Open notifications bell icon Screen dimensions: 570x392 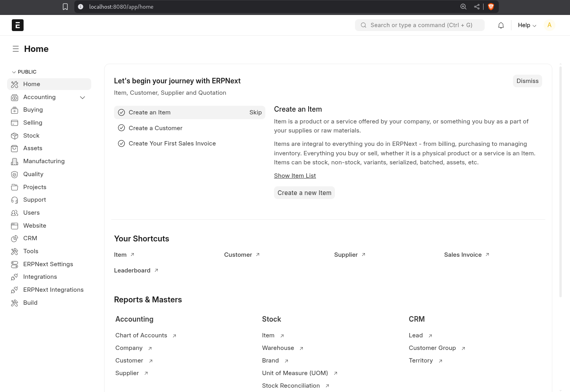501,25
